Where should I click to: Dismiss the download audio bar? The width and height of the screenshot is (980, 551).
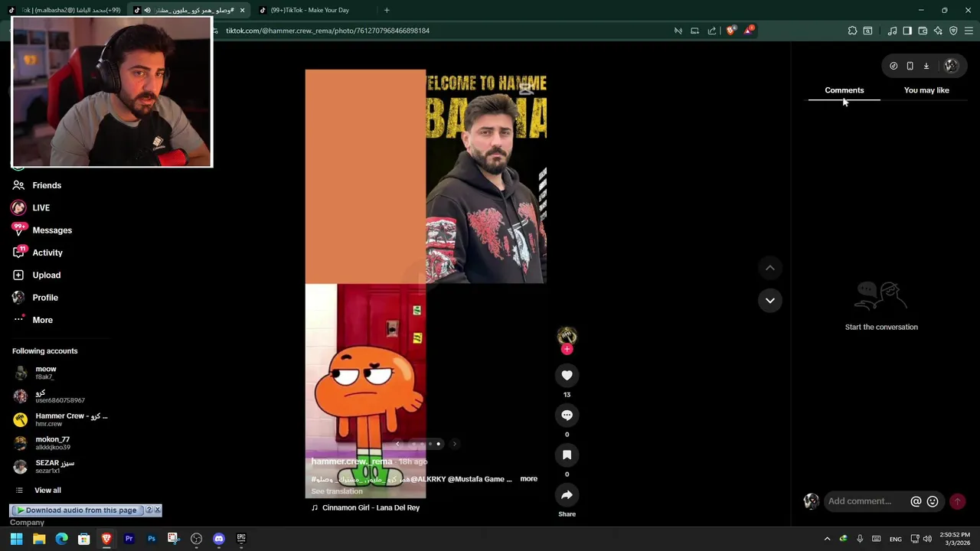tap(158, 510)
